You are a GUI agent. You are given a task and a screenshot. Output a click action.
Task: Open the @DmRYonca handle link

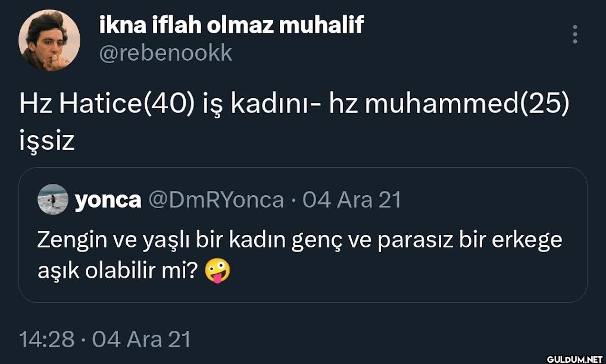pyautogui.click(x=215, y=200)
